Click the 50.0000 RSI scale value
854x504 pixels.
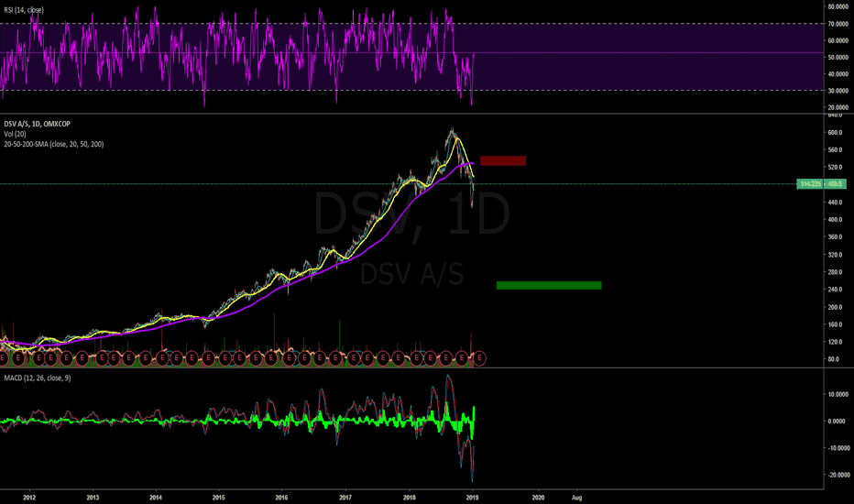coord(838,57)
